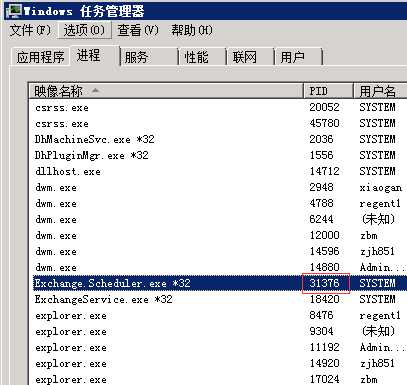The height and width of the screenshot is (385, 407).
Task: Sort by 映像名称 column header
Action: point(166,91)
